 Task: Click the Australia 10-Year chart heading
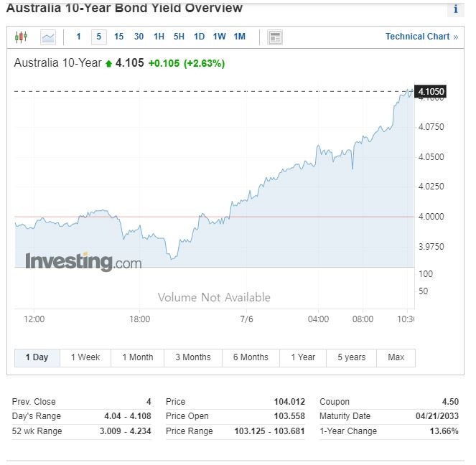(x=57, y=63)
